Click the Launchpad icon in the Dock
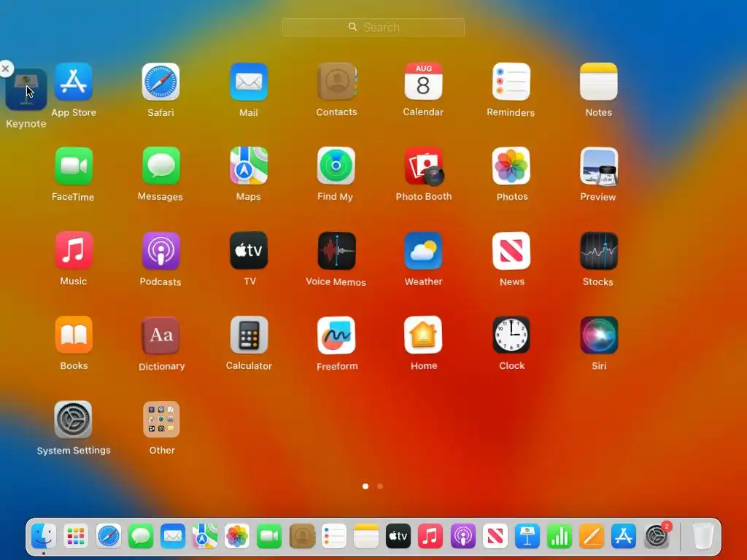 click(76, 536)
